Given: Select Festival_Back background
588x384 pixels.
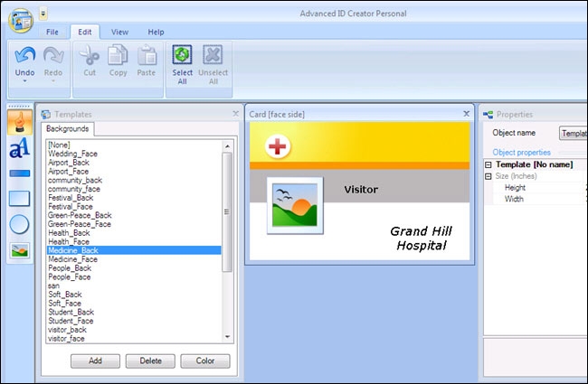Looking at the screenshot, I should click(x=134, y=198).
